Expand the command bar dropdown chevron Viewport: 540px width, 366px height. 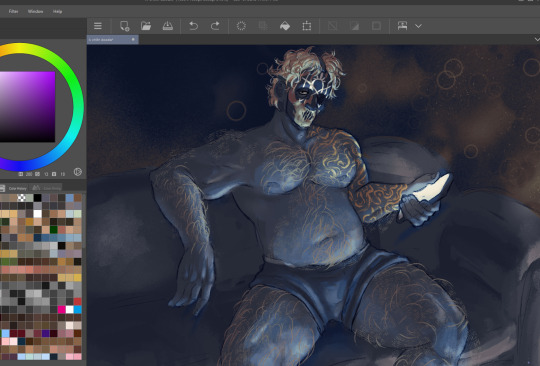point(418,26)
